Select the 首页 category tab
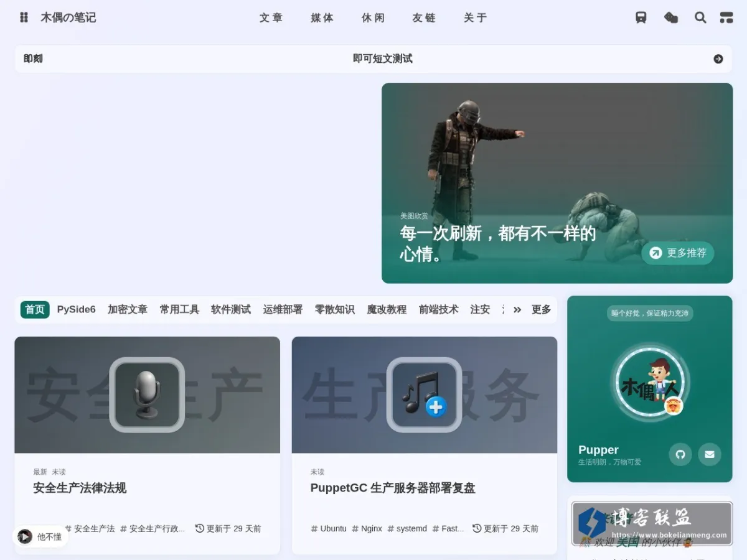Screen dimensions: 747x560 [35, 309]
